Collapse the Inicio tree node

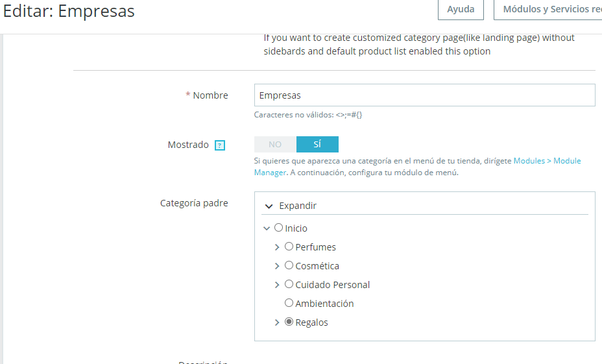(x=267, y=228)
